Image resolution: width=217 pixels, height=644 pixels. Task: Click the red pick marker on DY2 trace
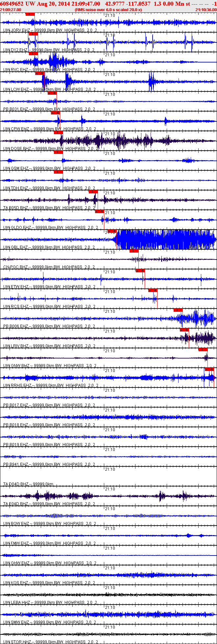click(33, 34)
